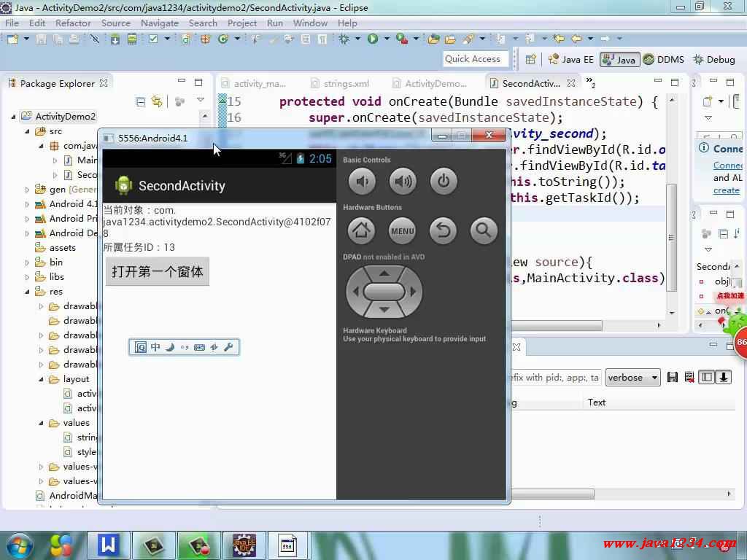Click the Windows Start orb
The width and height of the screenshot is (747, 560).
click(x=19, y=545)
